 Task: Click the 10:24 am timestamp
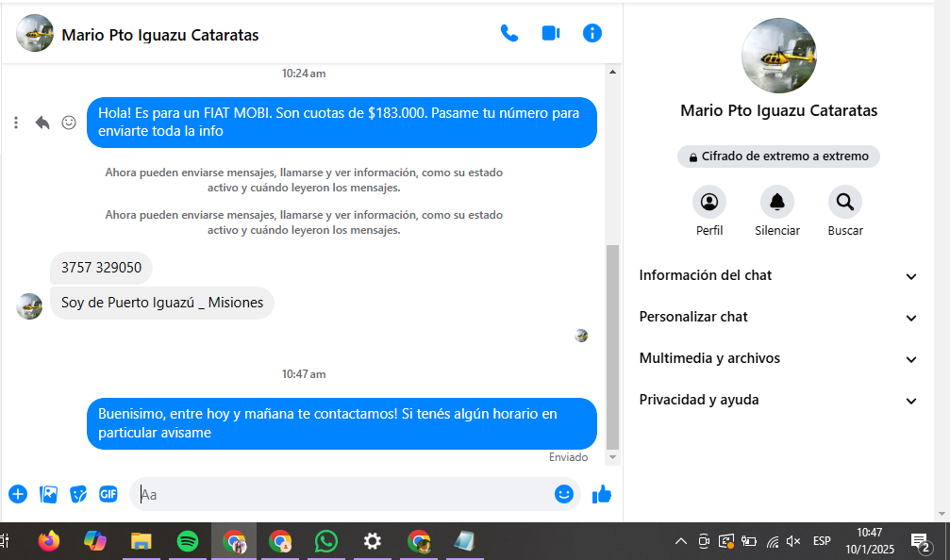click(304, 74)
